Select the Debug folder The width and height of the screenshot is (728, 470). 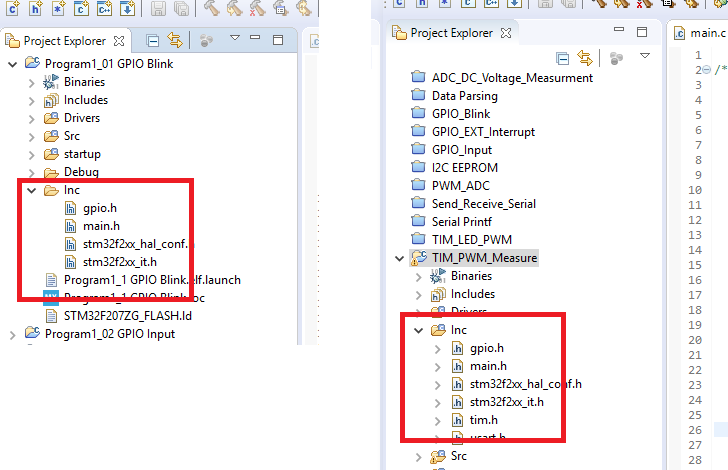(81, 172)
